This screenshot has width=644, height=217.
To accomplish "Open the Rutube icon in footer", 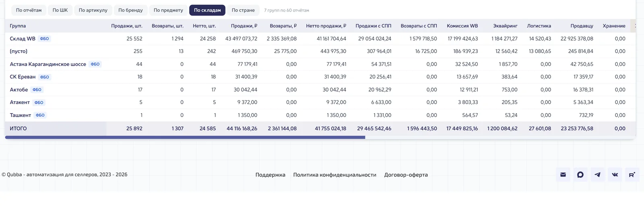I will point(632,175).
